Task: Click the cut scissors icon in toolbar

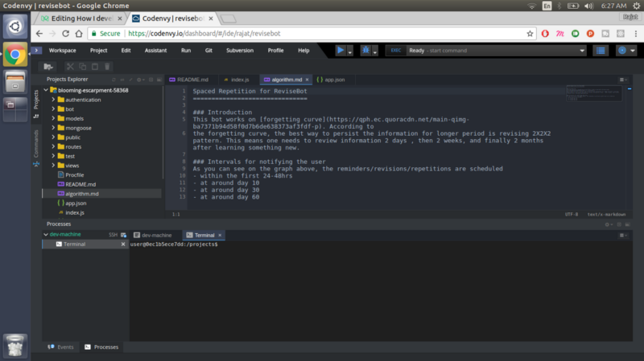Action: pos(70,67)
